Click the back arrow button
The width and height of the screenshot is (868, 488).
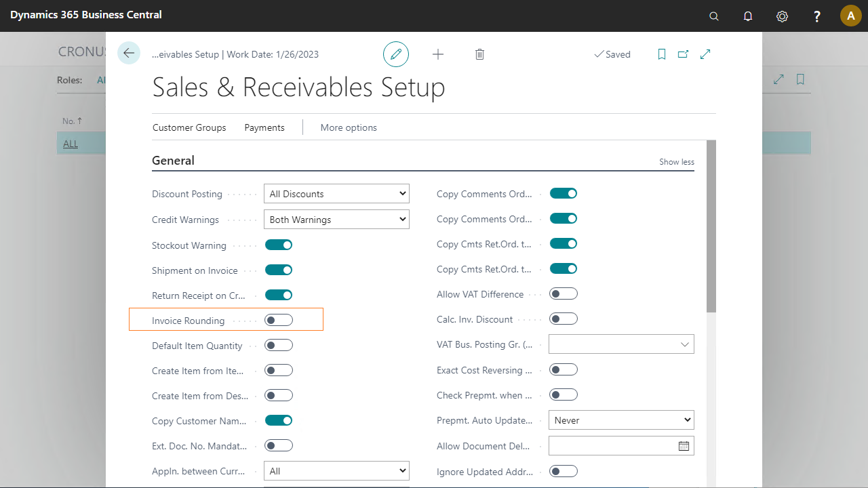coord(129,53)
